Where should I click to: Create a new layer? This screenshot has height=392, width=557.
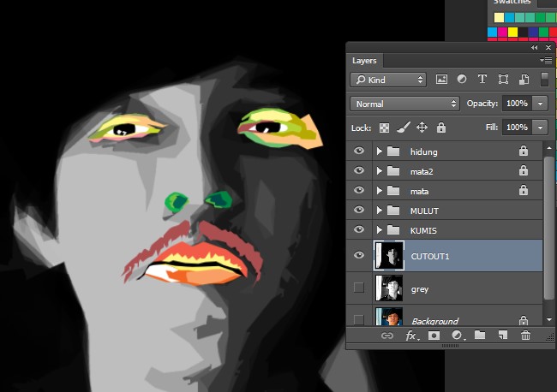[x=503, y=335]
